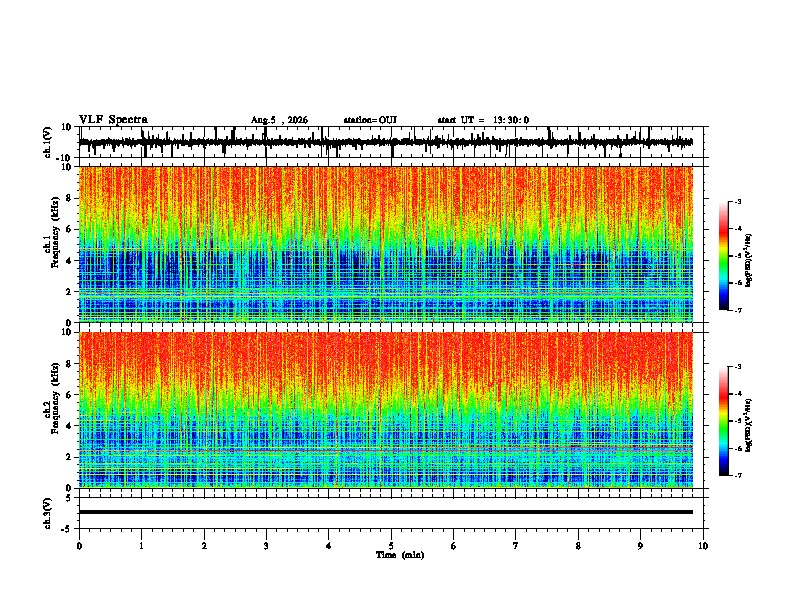Click the ch.3 flat black voltage trace
Image resolution: width=792 pixels, height=612 pixels.
[386, 512]
